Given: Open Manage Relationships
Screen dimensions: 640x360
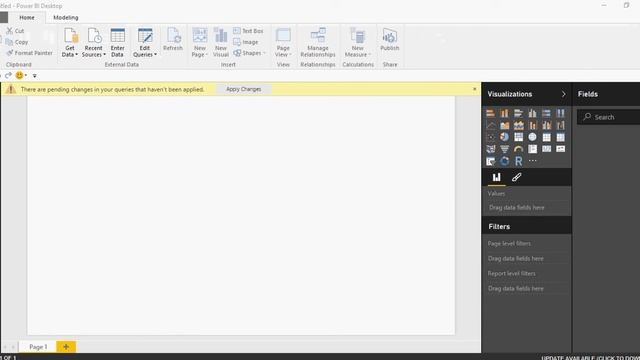Looking at the screenshot, I should (318, 42).
